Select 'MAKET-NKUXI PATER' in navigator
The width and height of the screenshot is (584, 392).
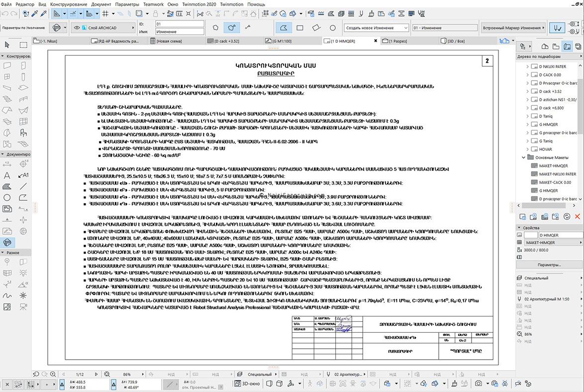[557, 174]
